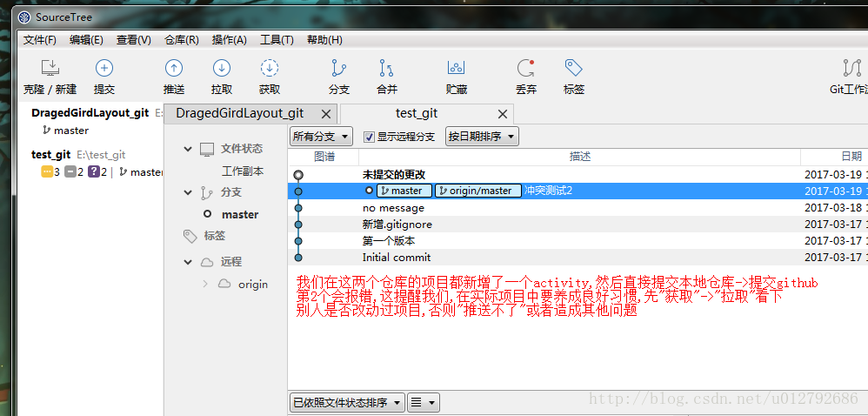This screenshot has width=868, height=416.
Task: Click the SourceTree app icon in title bar
Action: click(x=24, y=17)
